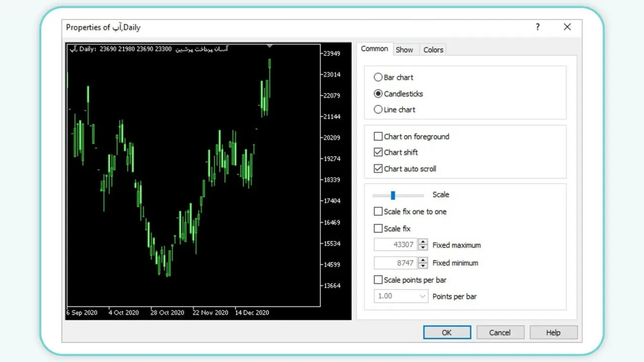
Task: Decrease Fixed maximum with down arrow
Action: pyautogui.click(x=423, y=248)
